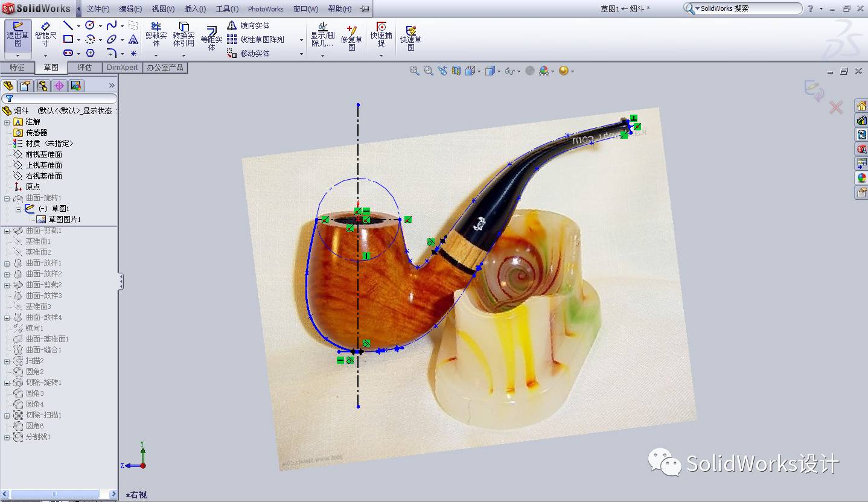Switch to the 办公室产品 tab
This screenshot has width=868, height=502.
[165, 68]
